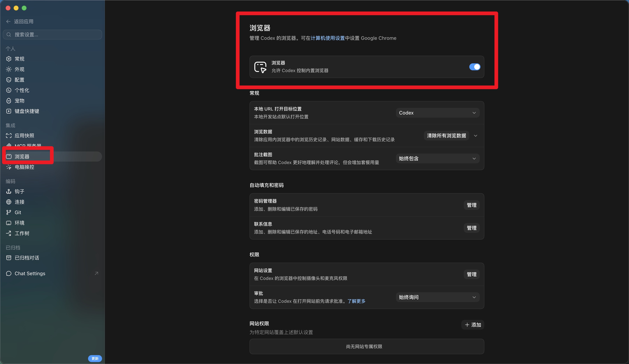This screenshot has height=364, width=629.
Task: Click the globe icon next to 连接
Action: (9, 202)
